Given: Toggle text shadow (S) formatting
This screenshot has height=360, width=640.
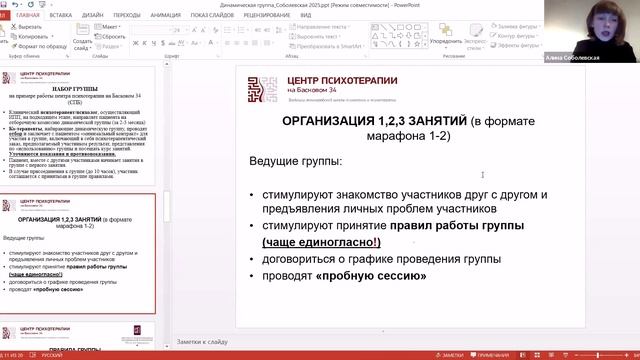Looking at the screenshot, I should tap(163, 43).
